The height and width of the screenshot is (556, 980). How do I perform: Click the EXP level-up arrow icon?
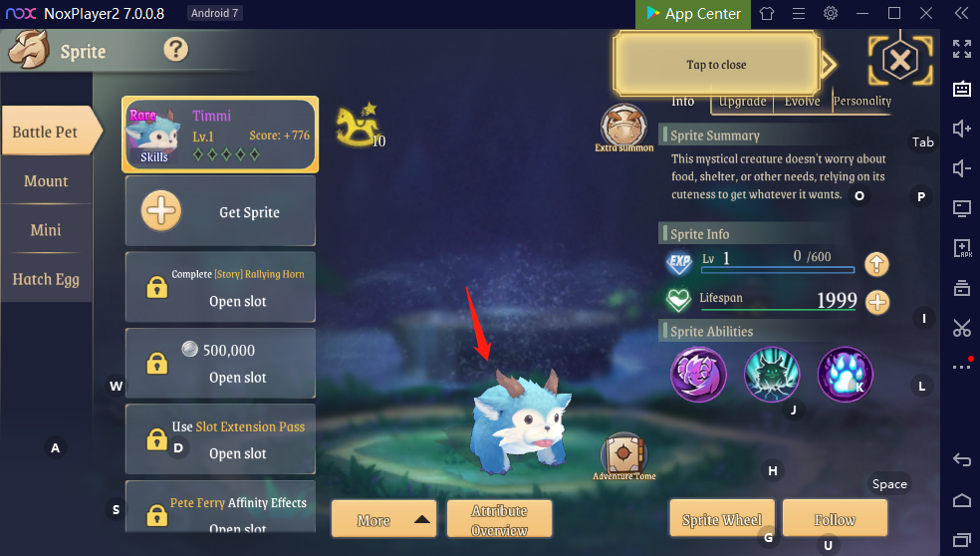(876, 265)
